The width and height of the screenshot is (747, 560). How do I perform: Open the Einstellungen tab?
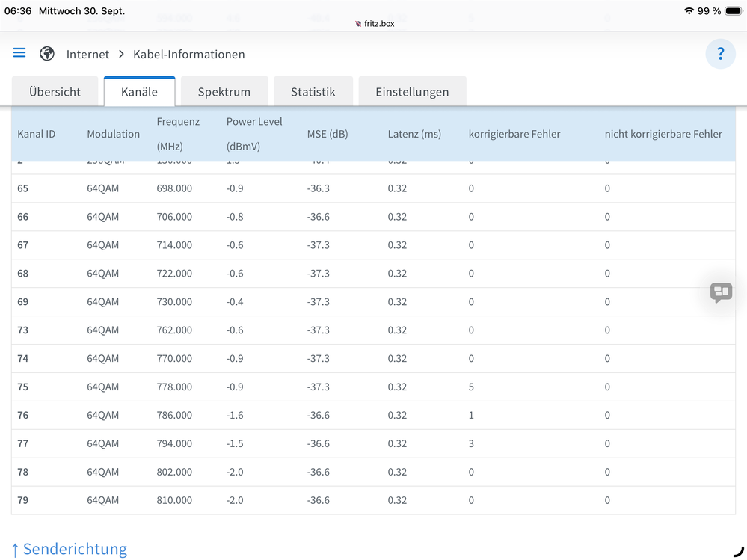[x=412, y=91]
